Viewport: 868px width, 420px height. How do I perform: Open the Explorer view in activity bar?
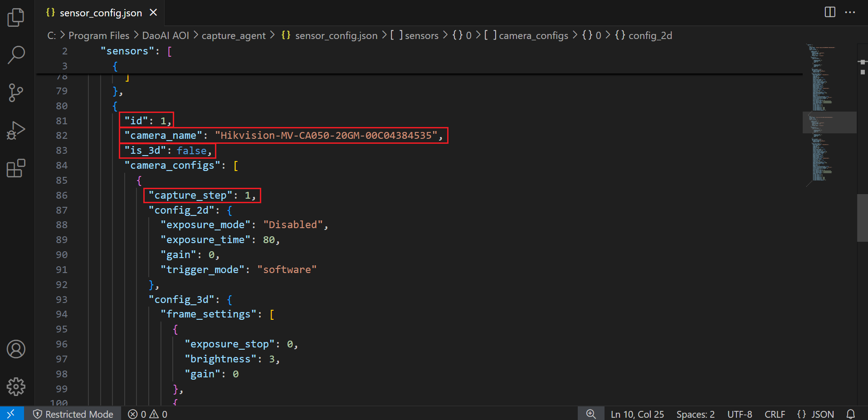pos(16,18)
